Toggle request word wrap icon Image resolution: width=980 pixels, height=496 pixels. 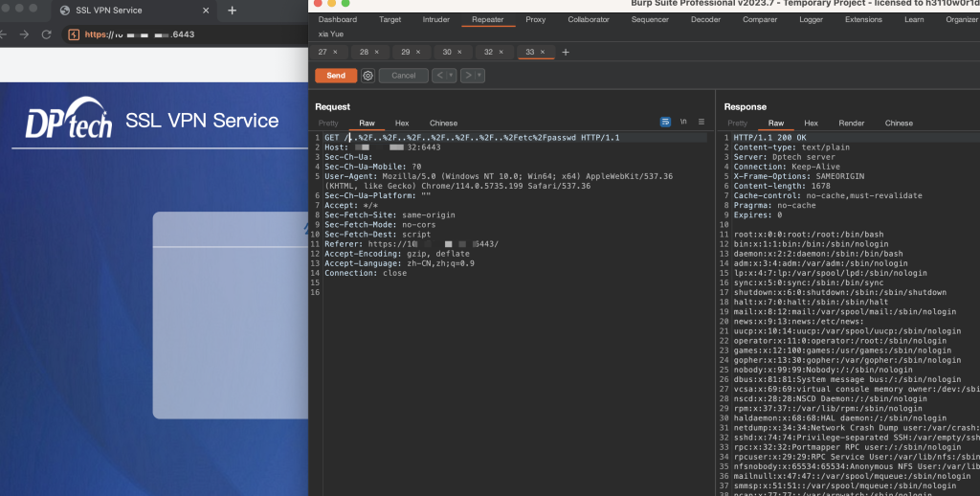point(666,122)
